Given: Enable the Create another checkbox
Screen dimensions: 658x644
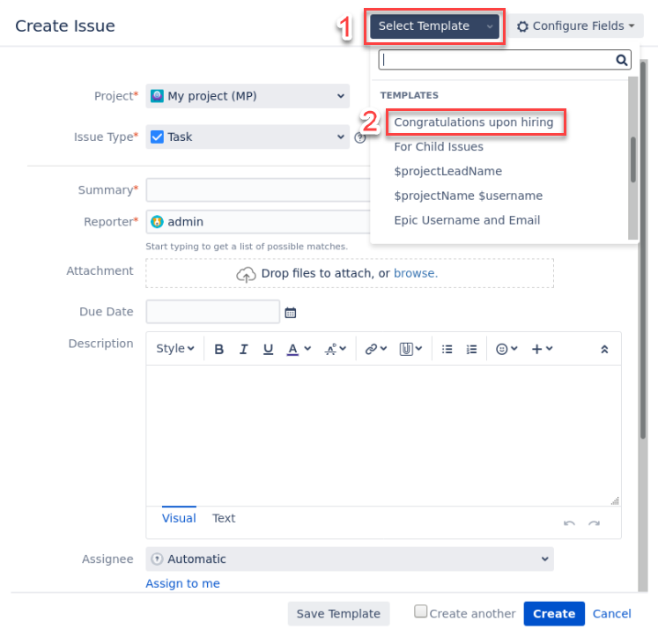Looking at the screenshot, I should coord(421,612).
